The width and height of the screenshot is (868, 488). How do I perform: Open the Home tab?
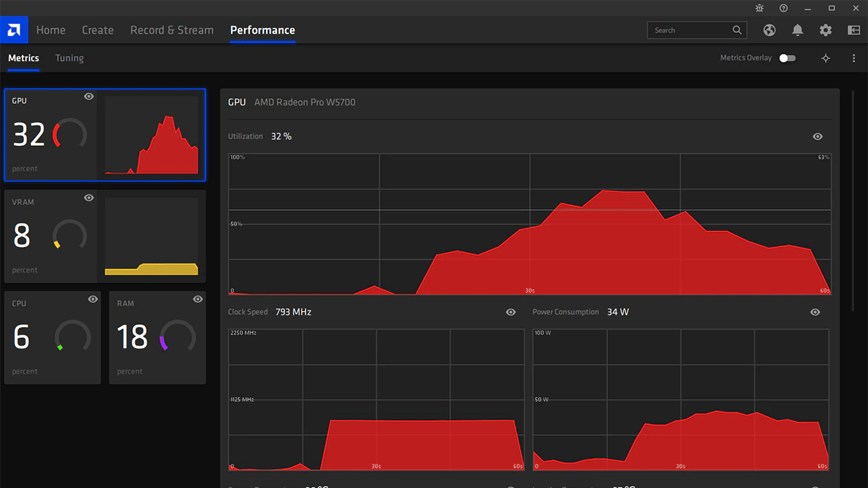tap(51, 30)
